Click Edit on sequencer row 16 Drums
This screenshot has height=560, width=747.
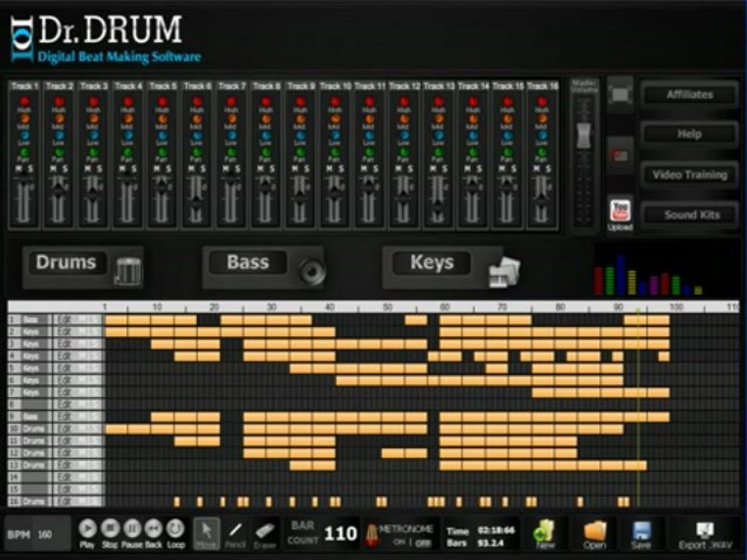point(65,502)
